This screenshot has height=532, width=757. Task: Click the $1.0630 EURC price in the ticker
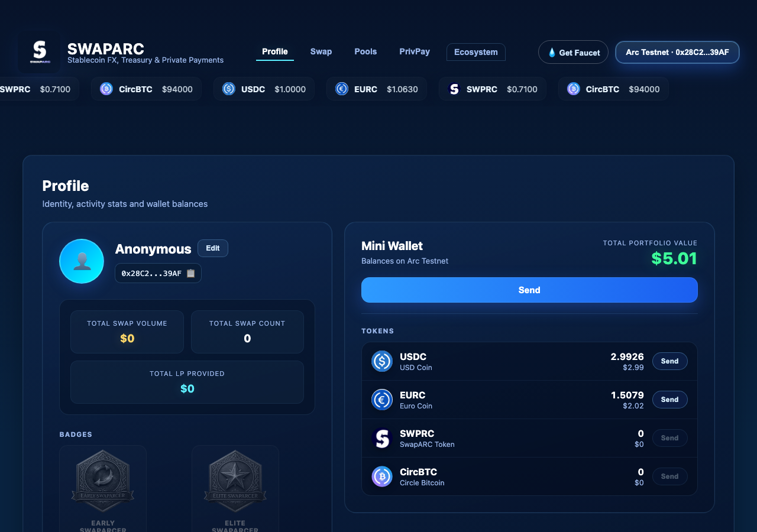pos(402,89)
